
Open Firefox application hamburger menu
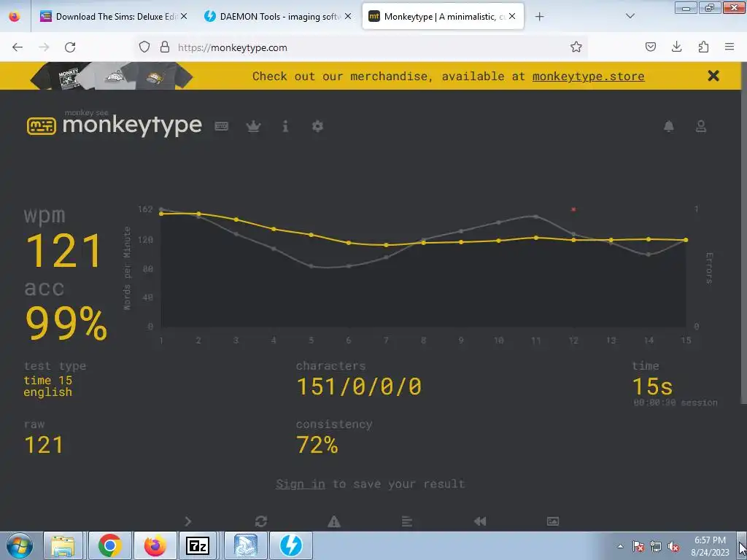coord(729,47)
